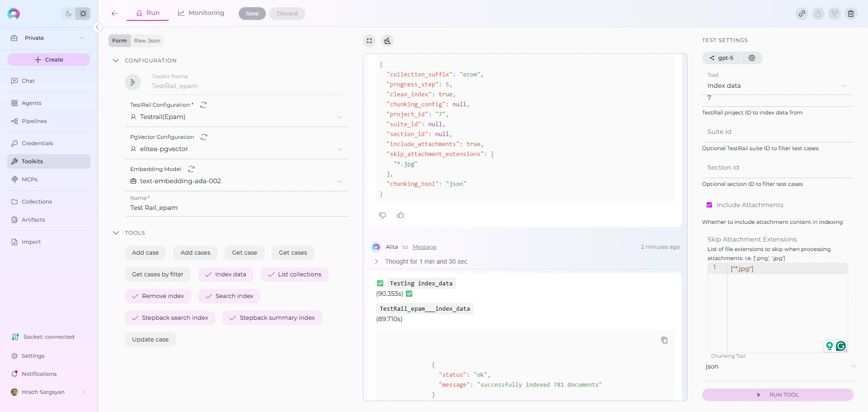
Task: Collapse the TOOLS section
Action: pyautogui.click(x=116, y=233)
